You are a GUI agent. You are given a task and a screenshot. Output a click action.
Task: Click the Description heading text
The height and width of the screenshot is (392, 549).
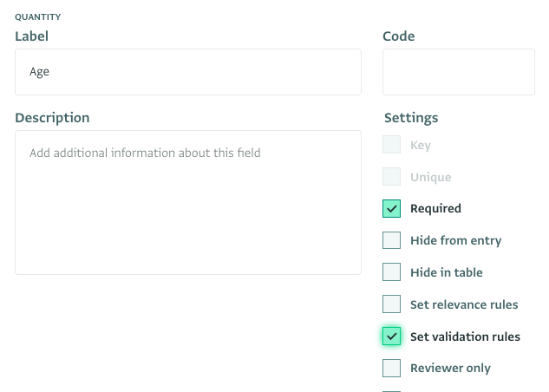point(52,118)
